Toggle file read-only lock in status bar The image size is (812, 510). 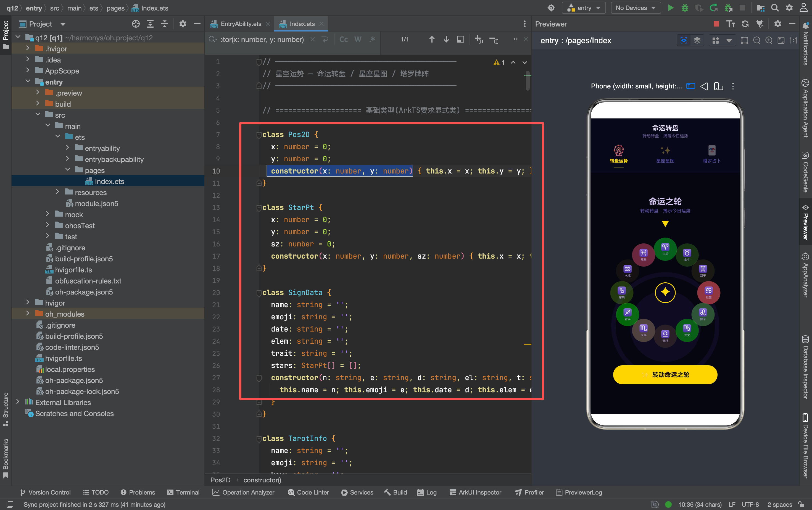[x=802, y=504]
